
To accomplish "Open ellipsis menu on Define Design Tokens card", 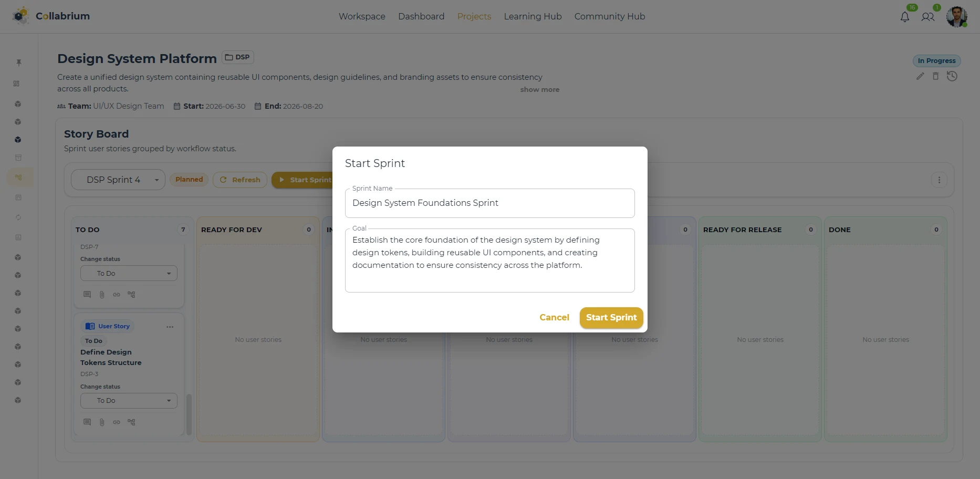I will click(170, 327).
